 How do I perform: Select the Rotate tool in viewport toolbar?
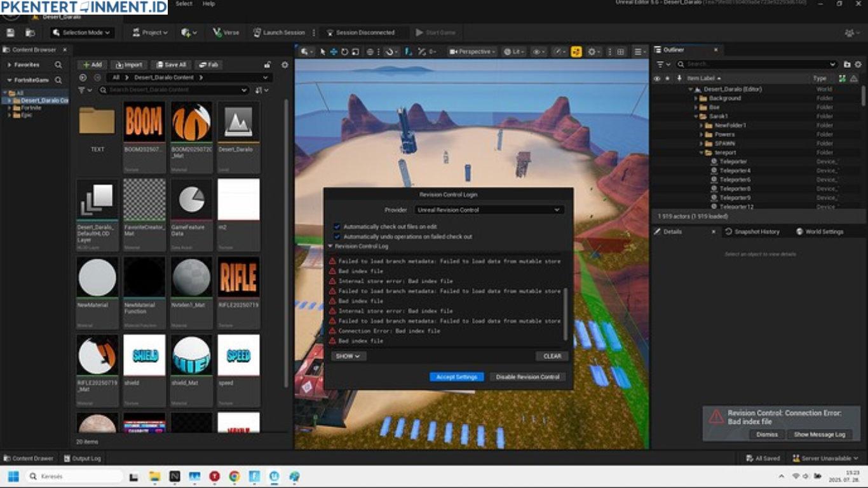[344, 51]
